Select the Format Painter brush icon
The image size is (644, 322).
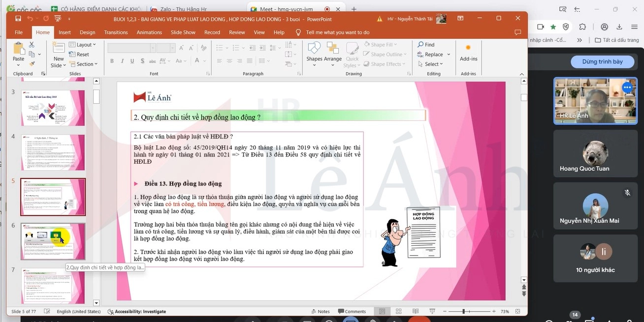(32, 64)
